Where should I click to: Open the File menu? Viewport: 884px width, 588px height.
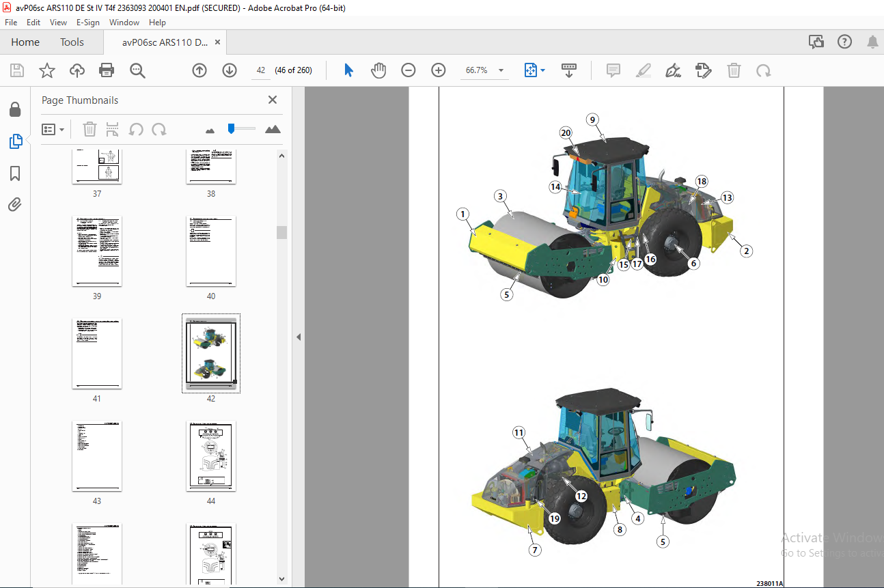pyautogui.click(x=11, y=23)
